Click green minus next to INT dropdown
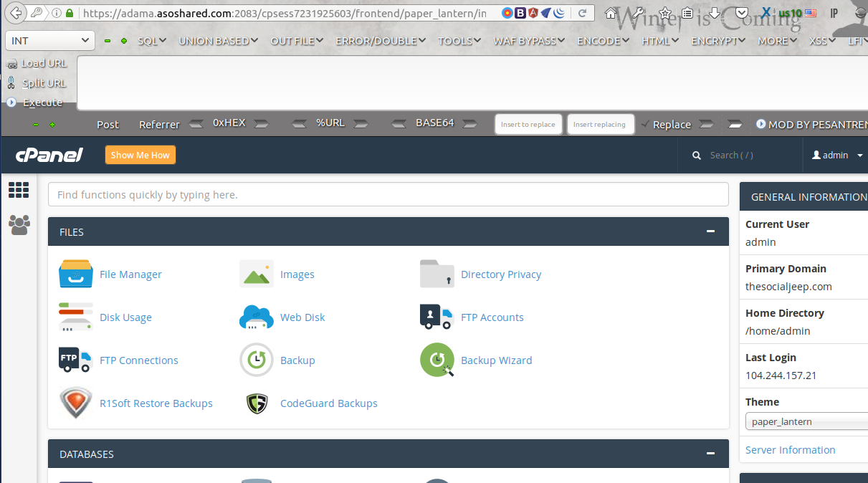 (108, 41)
